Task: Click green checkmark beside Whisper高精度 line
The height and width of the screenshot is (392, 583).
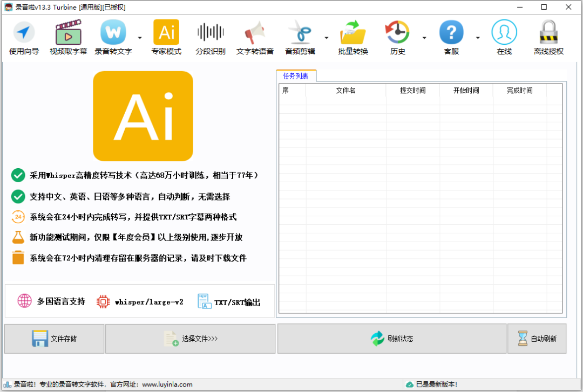Action: pos(18,175)
